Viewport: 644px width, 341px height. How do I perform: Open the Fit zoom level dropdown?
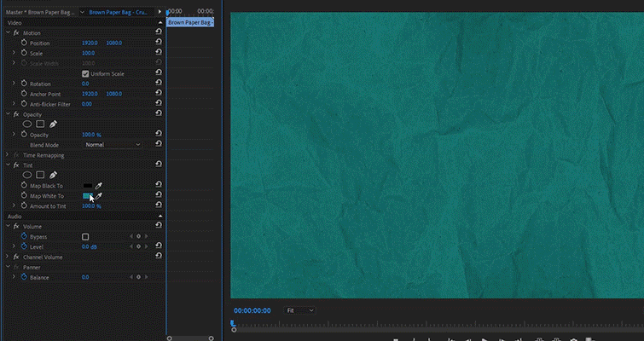click(299, 310)
